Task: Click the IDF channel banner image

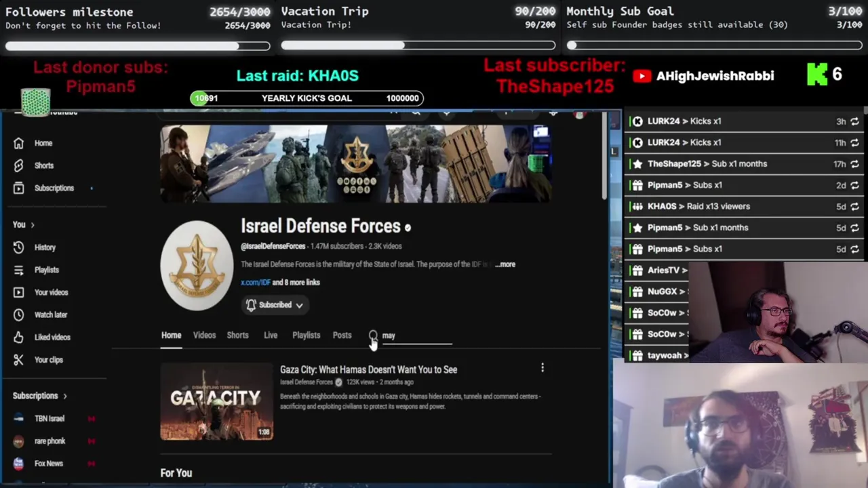Action: coord(355,163)
